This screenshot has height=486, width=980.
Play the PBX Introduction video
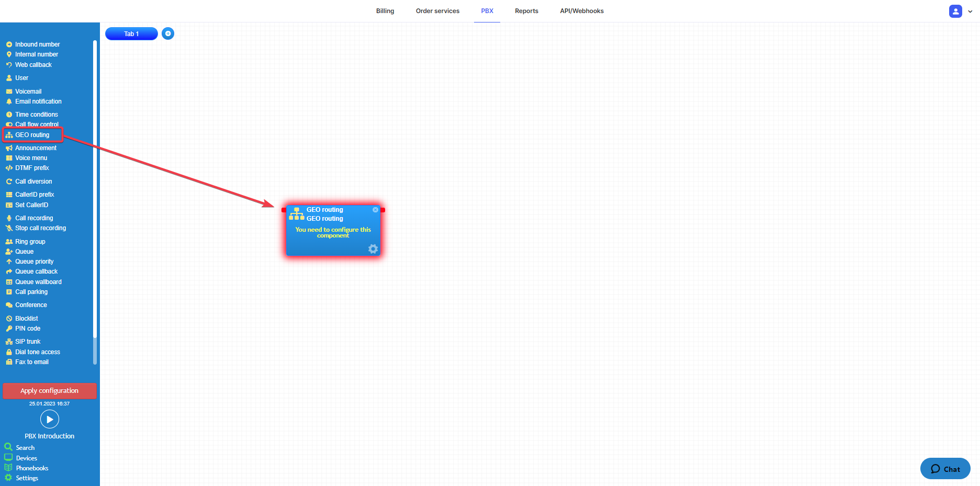[x=50, y=419]
